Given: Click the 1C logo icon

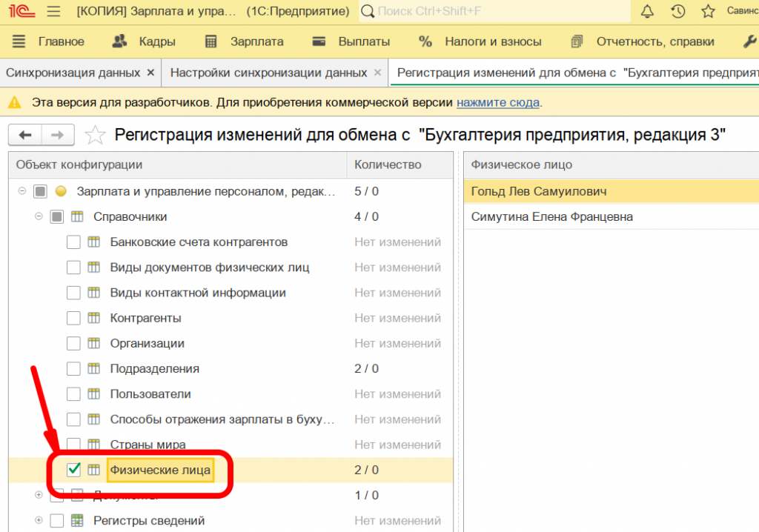Looking at the screenshot, I should coord(21,10).
